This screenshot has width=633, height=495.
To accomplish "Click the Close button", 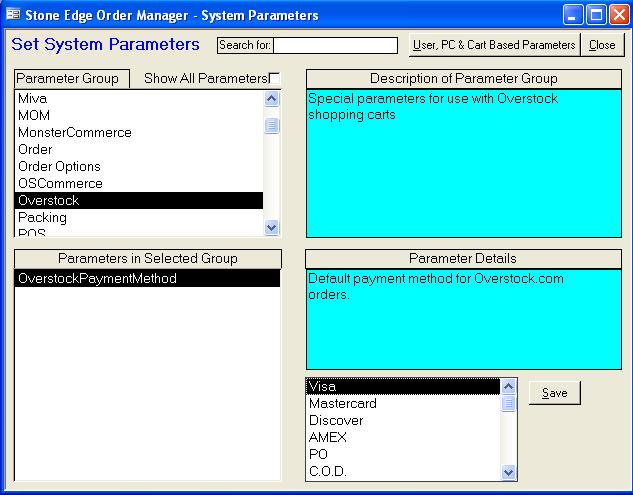I will click(x=602, y=45).
